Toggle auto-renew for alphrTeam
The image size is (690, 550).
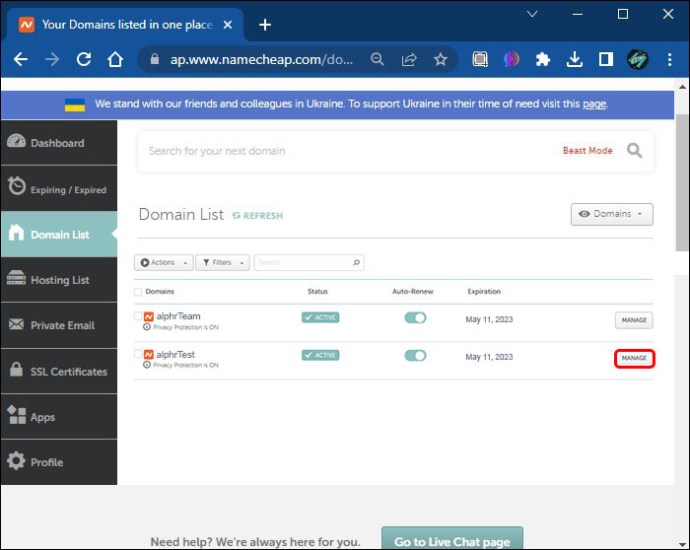point(415,317)
